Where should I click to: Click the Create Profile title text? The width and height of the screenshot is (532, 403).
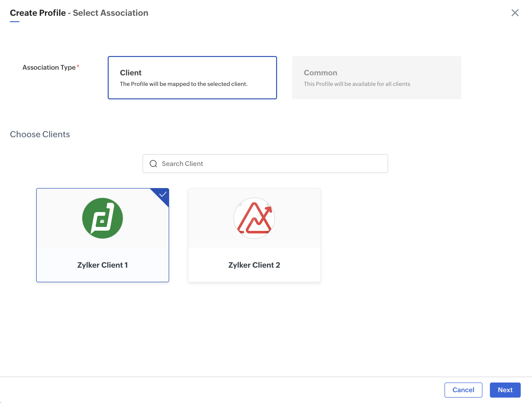click(38, 13)
